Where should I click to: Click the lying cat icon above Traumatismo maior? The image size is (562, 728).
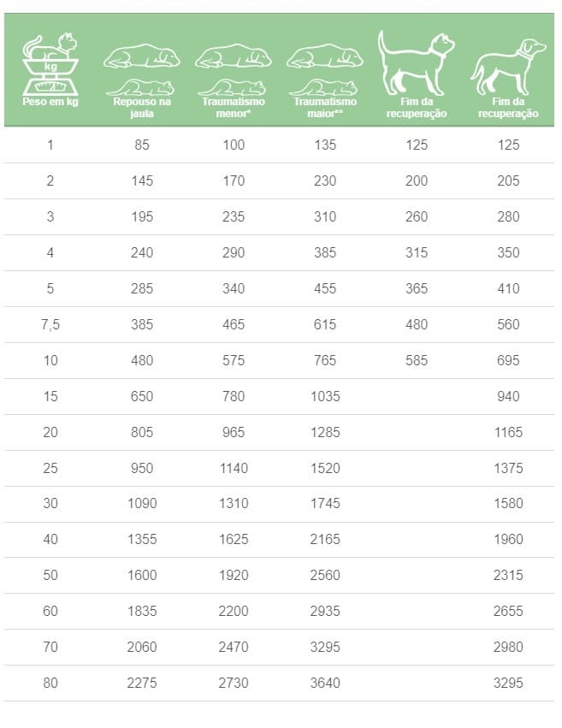325,87
